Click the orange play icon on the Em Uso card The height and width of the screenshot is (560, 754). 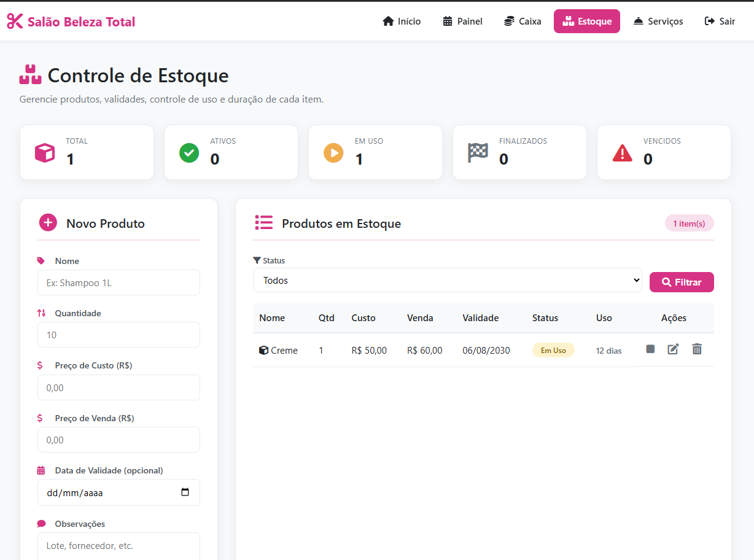(x=333, y=152)
